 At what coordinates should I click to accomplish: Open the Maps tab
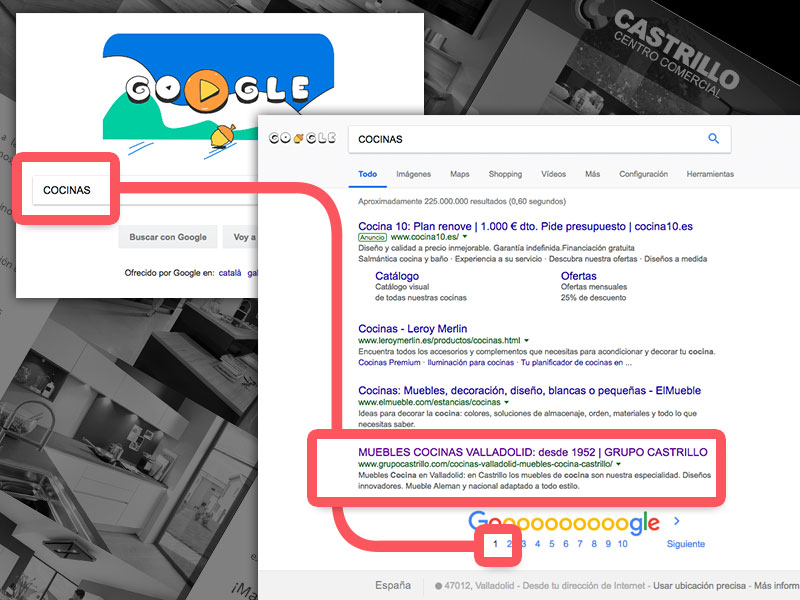click(460, 174)
